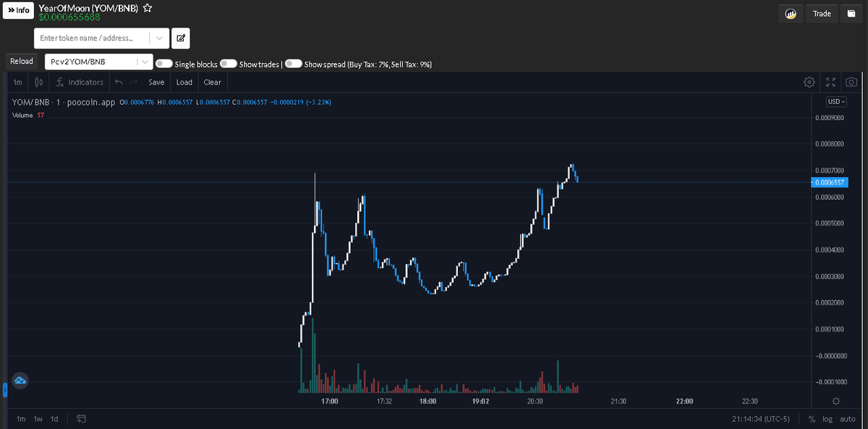Open the CoinMarketCap chart icon button
Image resolution: width=868 pixels, height=429 pixels.
click(x=790, y=13)
